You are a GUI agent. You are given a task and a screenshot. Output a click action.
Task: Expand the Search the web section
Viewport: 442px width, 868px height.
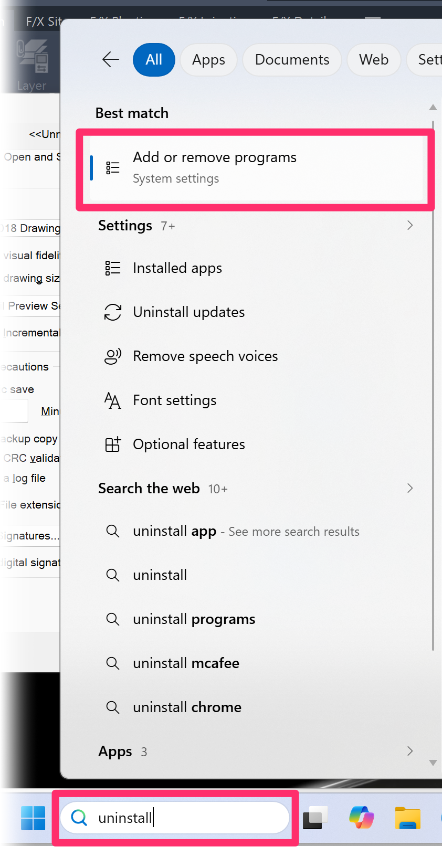point(410,488)
